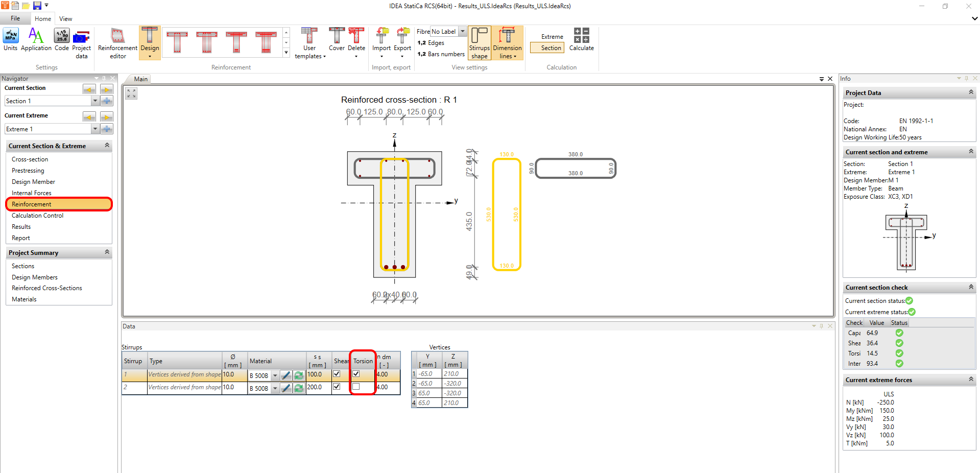The height and width of the screenshot is (473, 980).
Task: Enable Torsion for stirrup 2
Action: 356,387
